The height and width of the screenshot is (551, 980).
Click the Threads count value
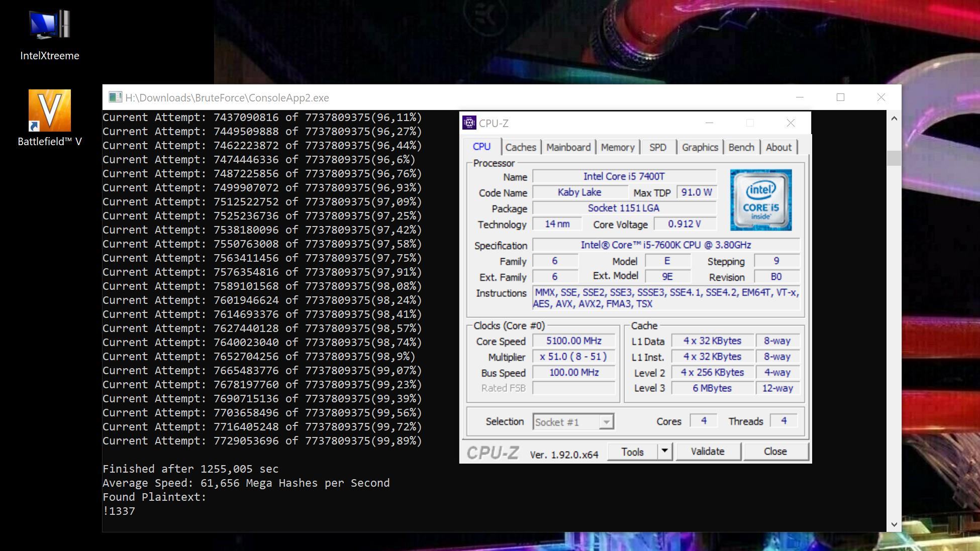pos(783,421)
